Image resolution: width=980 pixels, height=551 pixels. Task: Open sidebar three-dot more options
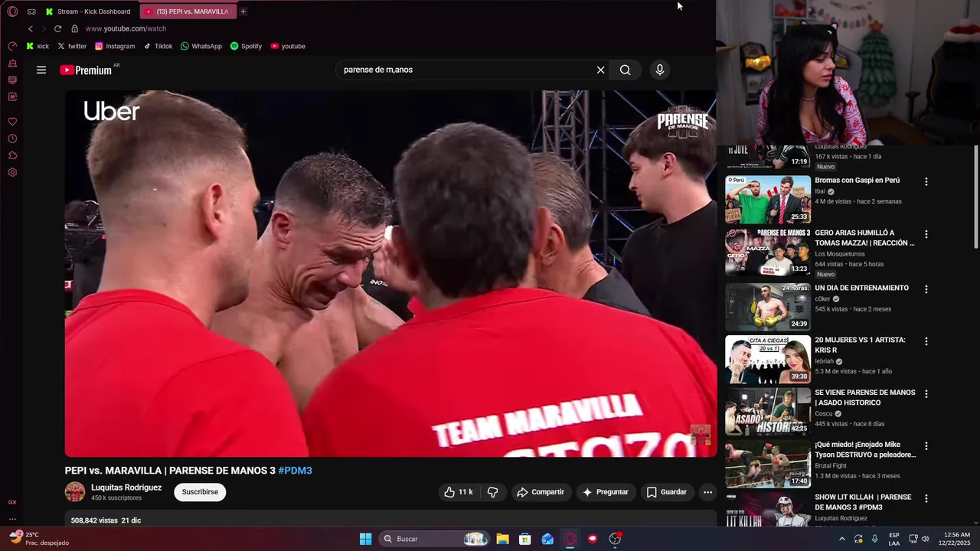(x=12, y=519)
